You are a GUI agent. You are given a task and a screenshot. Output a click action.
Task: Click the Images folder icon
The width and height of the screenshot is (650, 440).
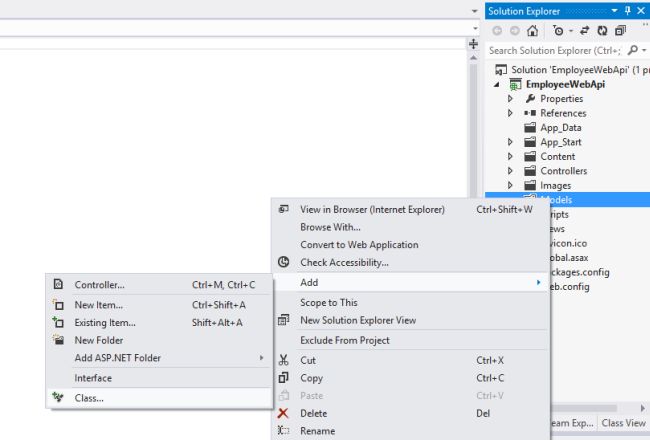click(x=530, y=185)
